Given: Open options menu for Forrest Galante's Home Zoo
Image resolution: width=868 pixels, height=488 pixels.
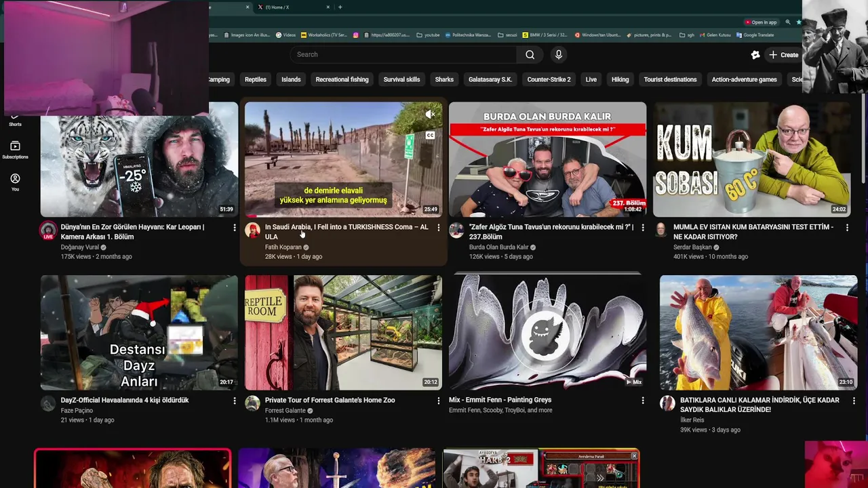Looking at the screenshot, I should [x=438, y=401].
